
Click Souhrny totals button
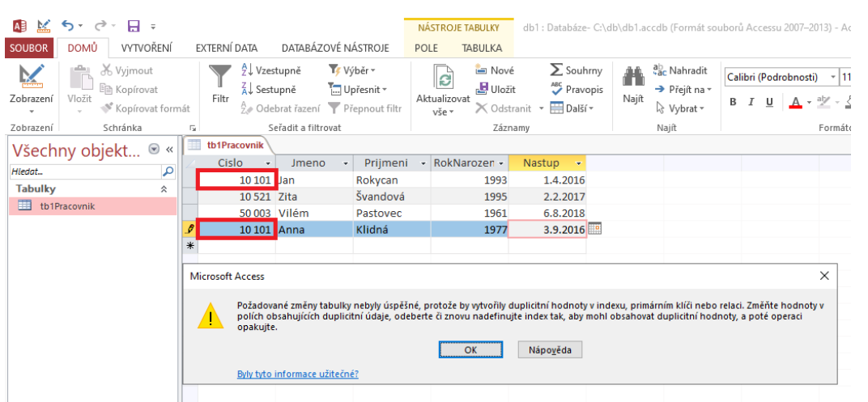tap(577, 71)
